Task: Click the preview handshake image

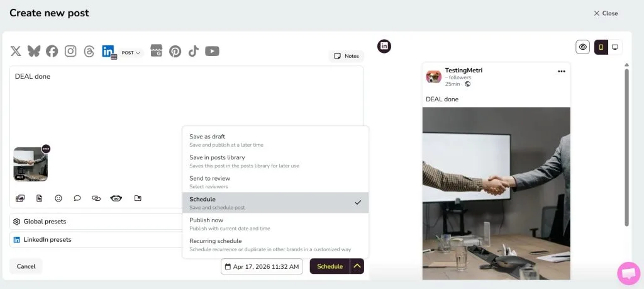Action: pyautogui.click(x=496, y=193)
